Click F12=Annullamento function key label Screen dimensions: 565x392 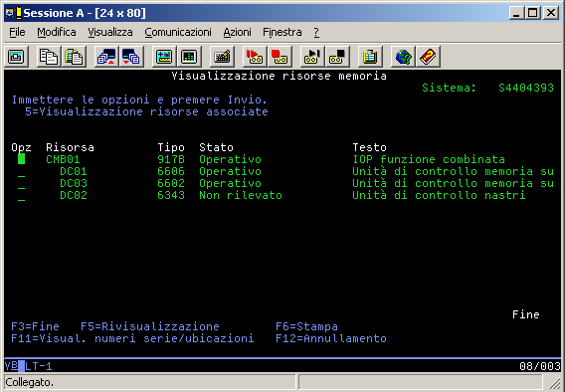coord(331,338)
